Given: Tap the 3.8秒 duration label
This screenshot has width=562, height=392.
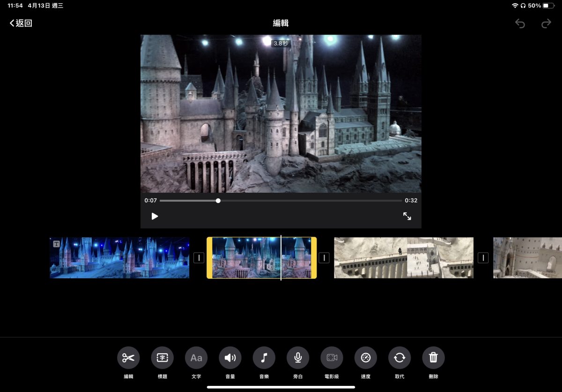Looking at the screenshot, I should click(x=281, y=43).
